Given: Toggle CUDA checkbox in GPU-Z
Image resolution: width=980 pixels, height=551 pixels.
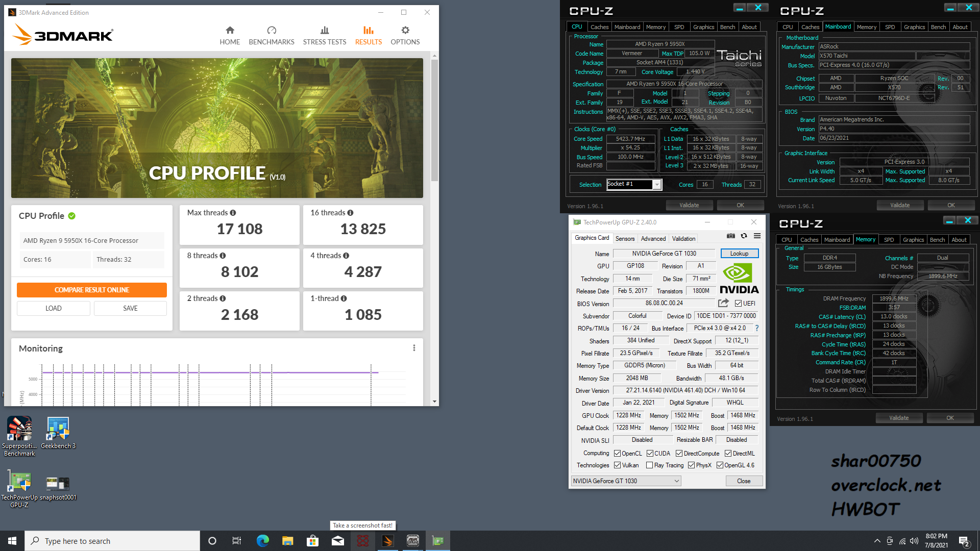Looking at the screenshot, I should pos(650,454).
